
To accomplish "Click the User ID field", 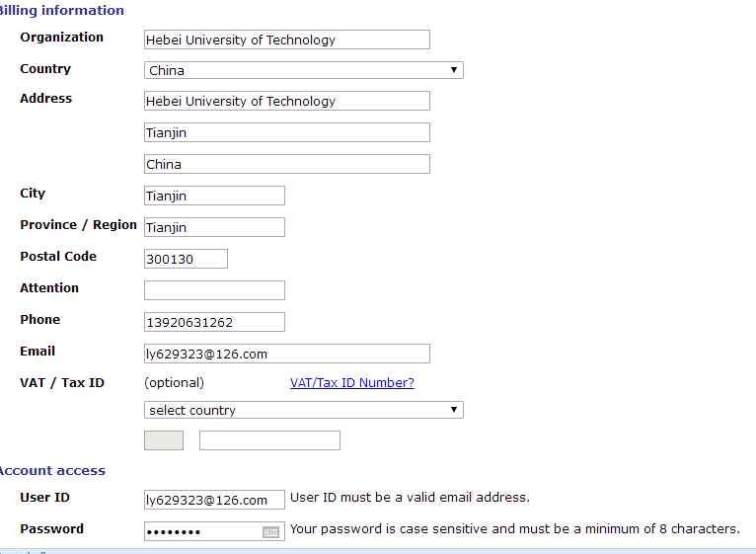I will (x=214, y=500).
